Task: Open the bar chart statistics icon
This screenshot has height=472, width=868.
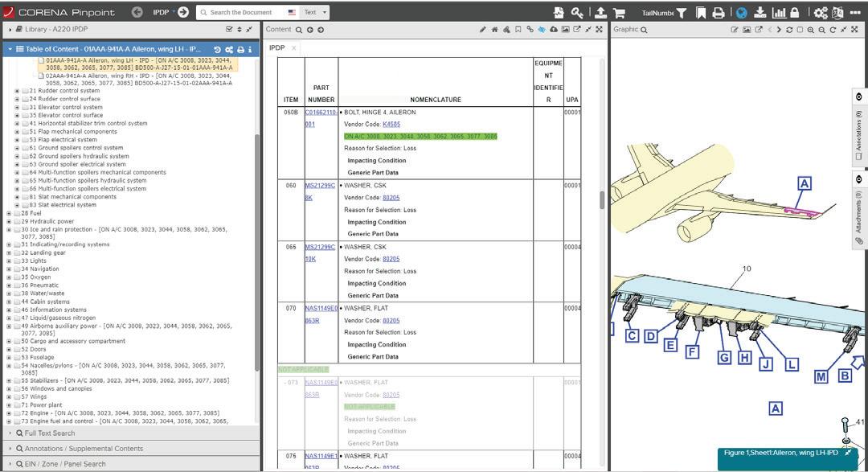Action: (x=779, y=12)
